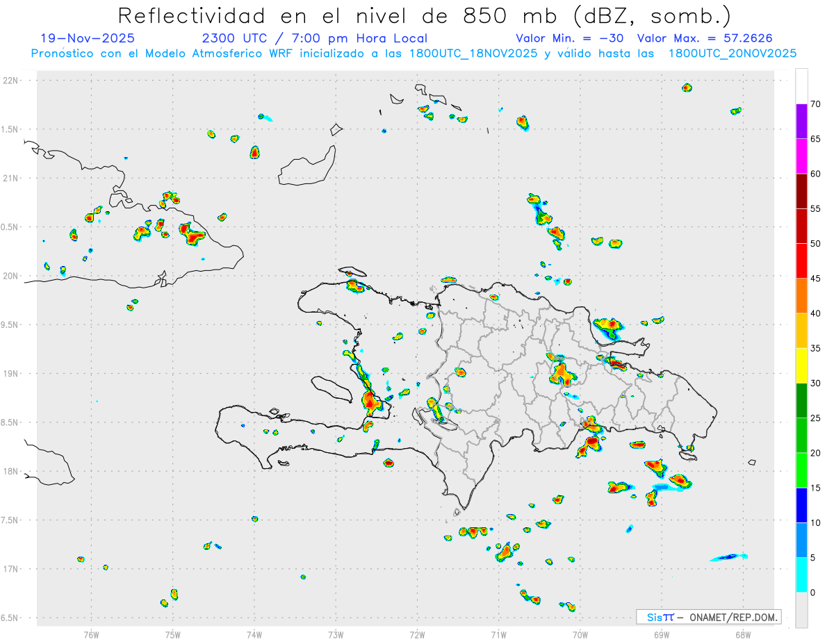The width and height of the screenshot is (834, 644).
Task: Click the magenta 60-65 dBZ color bar segment
Action: tap(801, 156)
